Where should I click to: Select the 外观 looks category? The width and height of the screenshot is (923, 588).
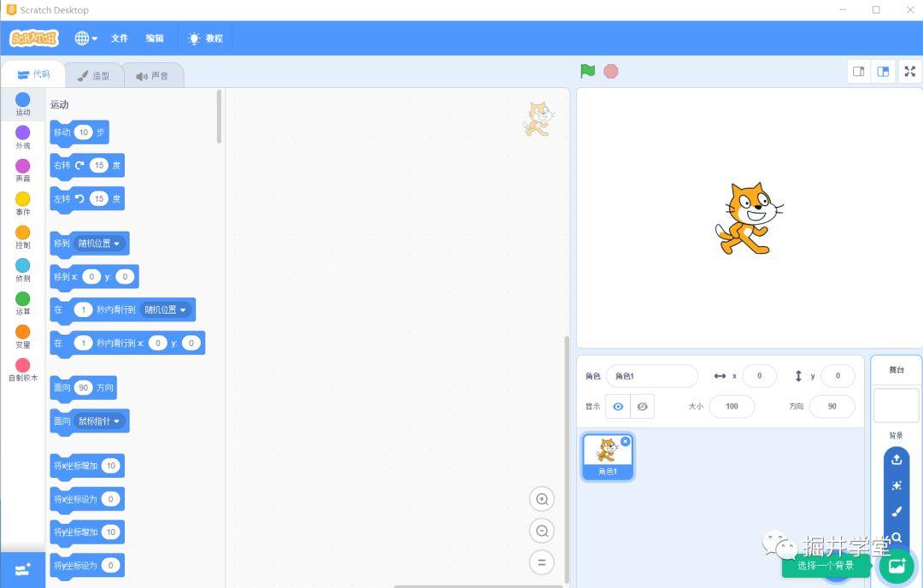tap(23, 137)
